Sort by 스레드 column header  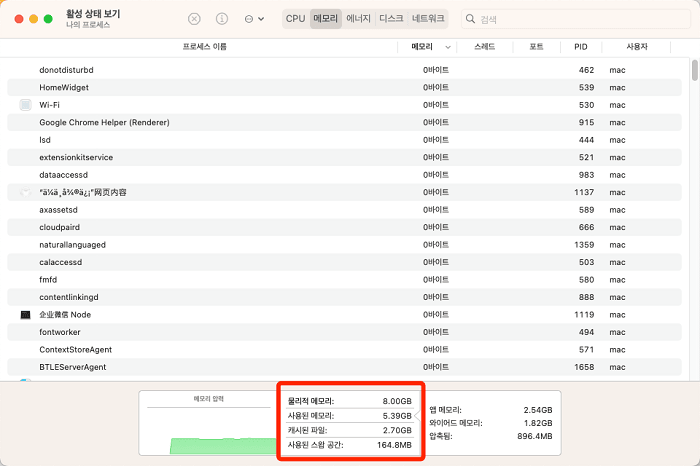point(484,47)
